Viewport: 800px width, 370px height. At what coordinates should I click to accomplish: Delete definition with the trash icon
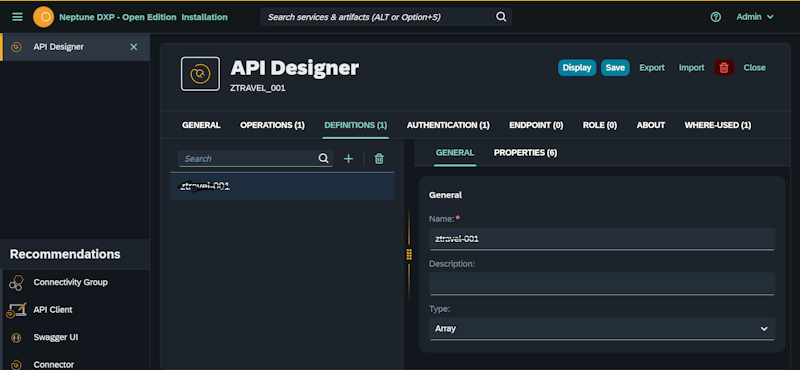[x=379, y=159]
